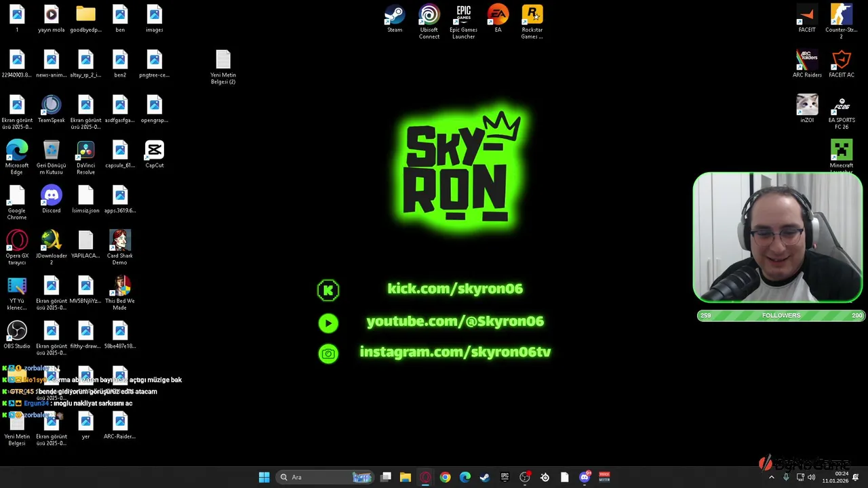Launch the EA SPORTS FC 26 desktop shortcut

(x=842, y=112)
